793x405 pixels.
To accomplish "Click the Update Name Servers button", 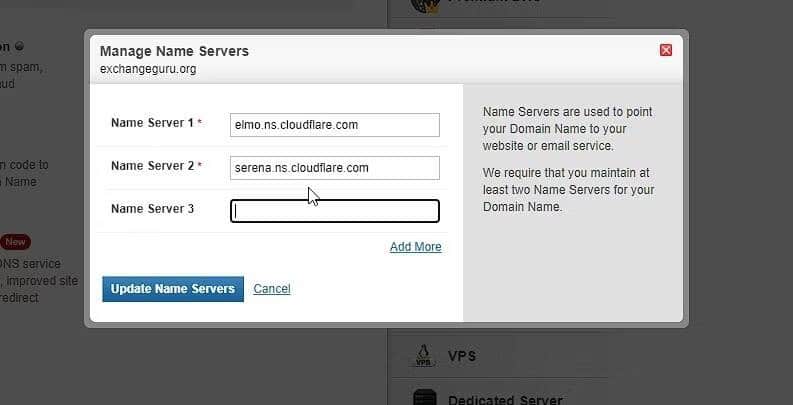I will pyautogui.click(x=173, y=289).
